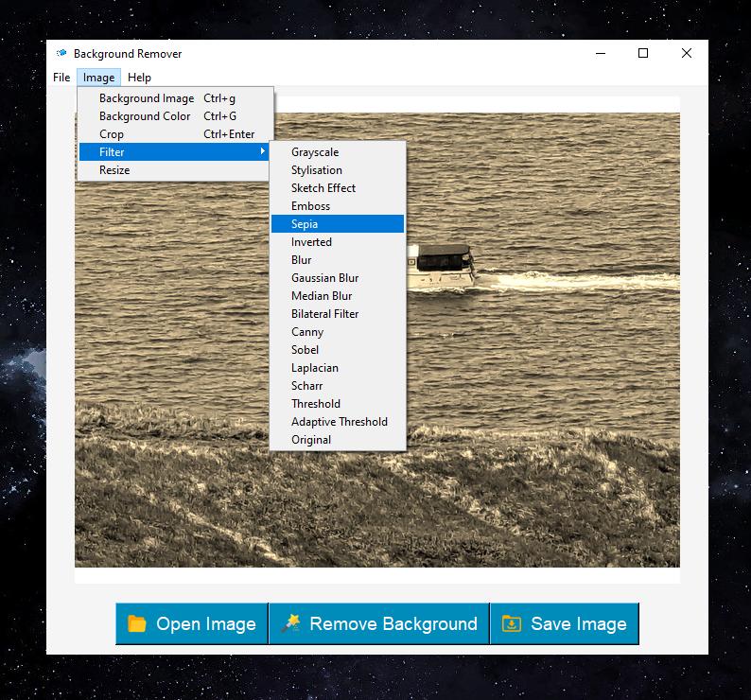Open the Help menu
Viewport: 751px width, 700px height.
[139, 78]
